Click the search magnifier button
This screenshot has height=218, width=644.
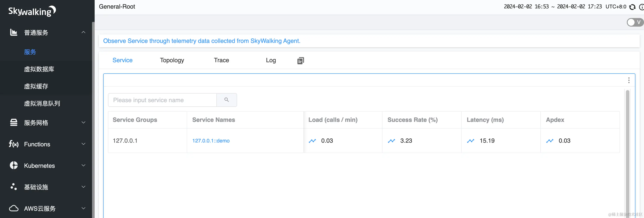pos(226,100)
